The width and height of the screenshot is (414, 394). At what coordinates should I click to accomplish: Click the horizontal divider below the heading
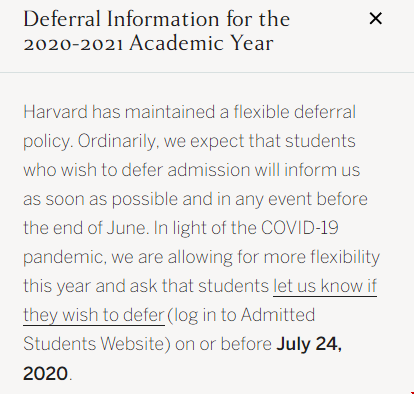pos(207,72)
